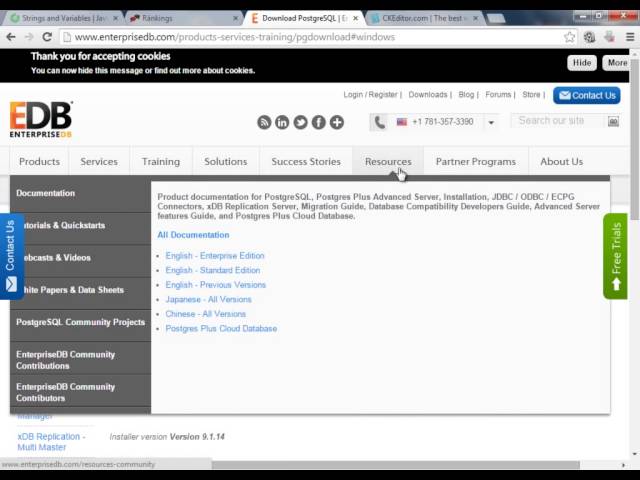Screen dimensions: 640x480
Task: Open the Twitter social icon
Action: pos(300,122)
